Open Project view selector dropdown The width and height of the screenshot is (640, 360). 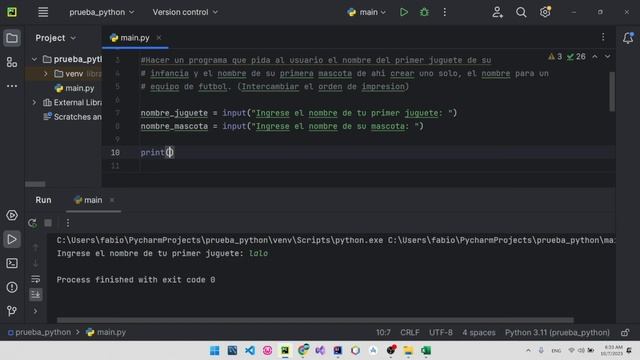pos(56,38)
